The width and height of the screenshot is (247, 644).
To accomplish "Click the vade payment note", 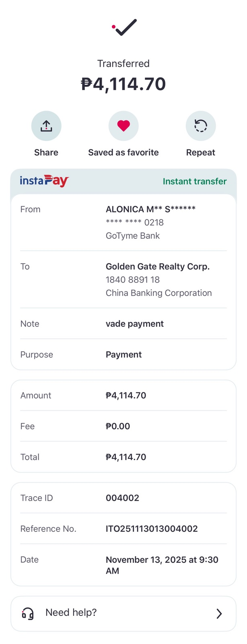I will pyautogui.click(x=134, y=324).
